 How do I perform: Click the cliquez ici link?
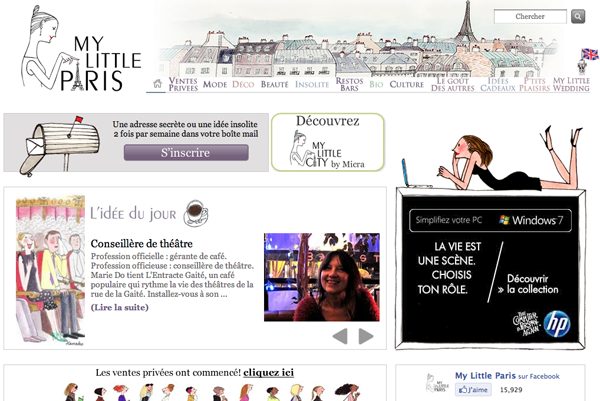(x=268, y=372)
